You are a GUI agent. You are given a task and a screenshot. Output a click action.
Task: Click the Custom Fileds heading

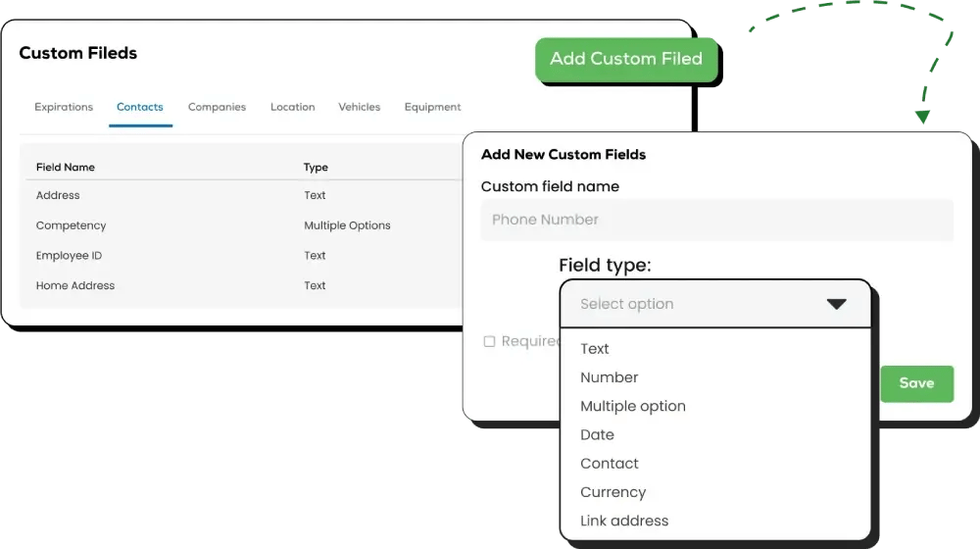coord(78,53)
